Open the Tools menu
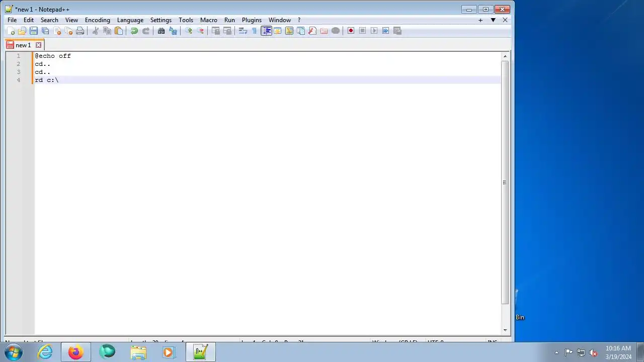The width and height of the screenshot is (644, 362). (186, 20)
